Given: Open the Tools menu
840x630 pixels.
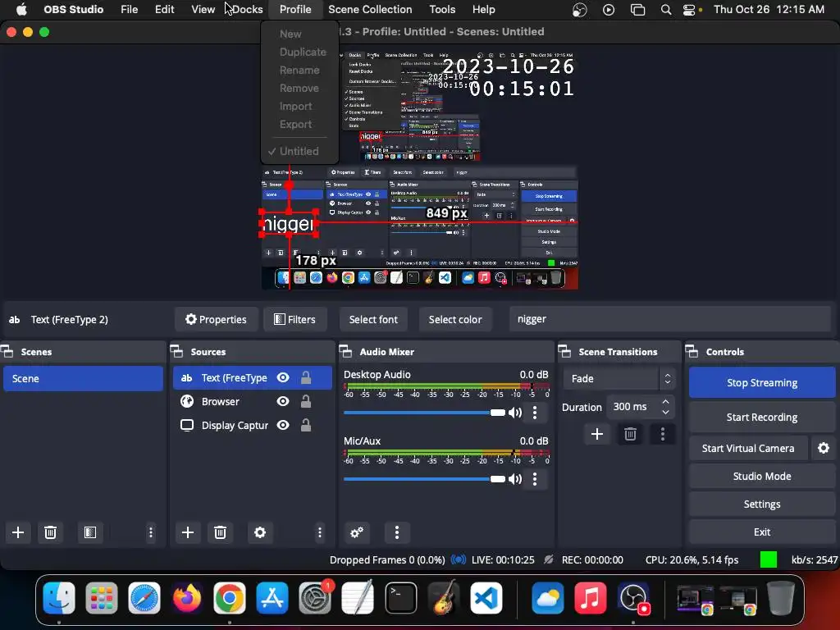Looking at the screenshot, I should 442,10.
